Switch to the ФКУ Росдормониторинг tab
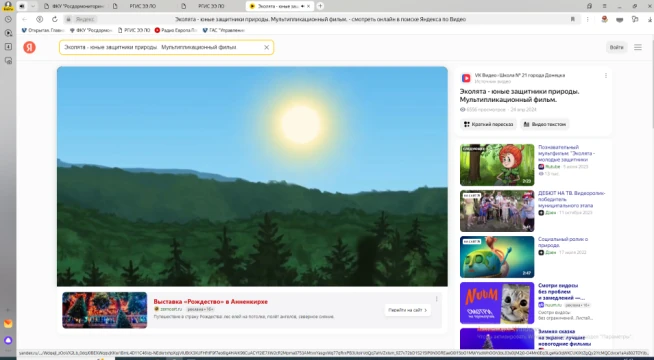The image size is (654, 360). [73, 6]
